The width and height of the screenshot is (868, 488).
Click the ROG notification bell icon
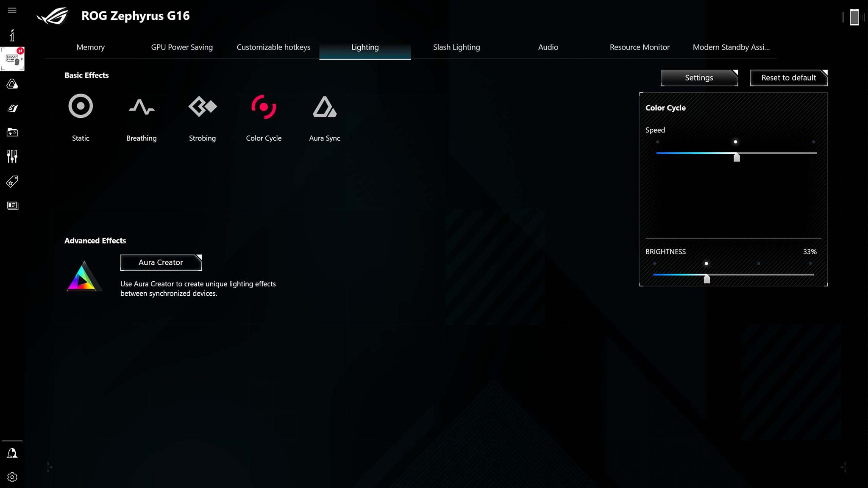tap(12, 453)
